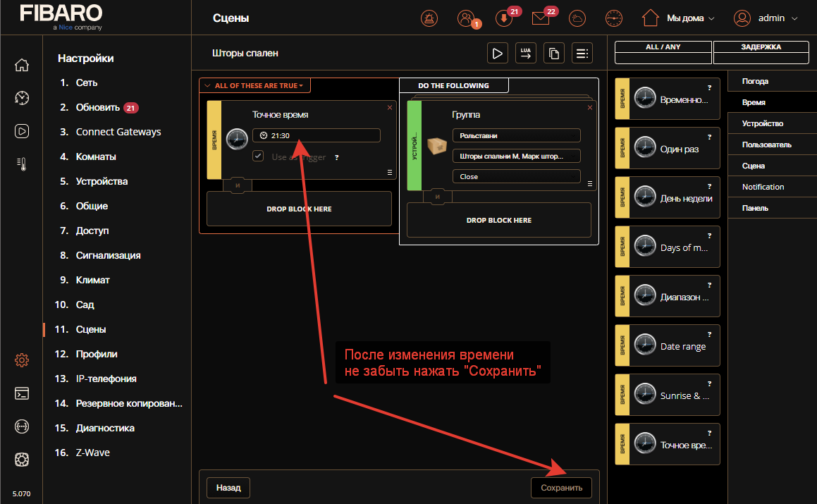Click the ALL / ANY block button
This screenshot has width=817, height=504.
[x=663, y=52]
